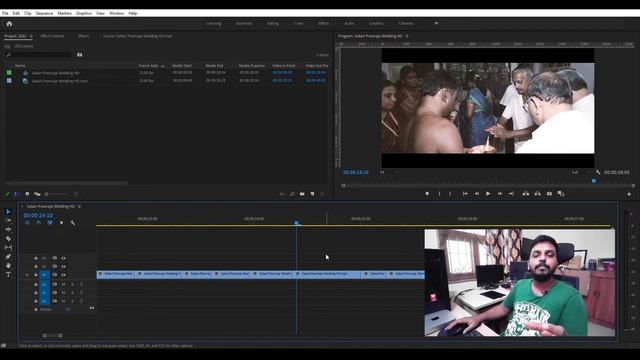Play the sequence in Program monitor
Viewport: 640px width, 360px height.
click(488, 194)
